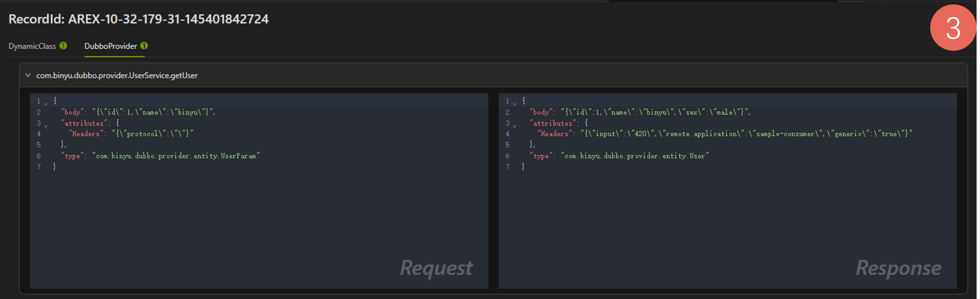
Task: Fold the attributes block in Response editor
Action: pyautogui.click(x=515, y=125)
